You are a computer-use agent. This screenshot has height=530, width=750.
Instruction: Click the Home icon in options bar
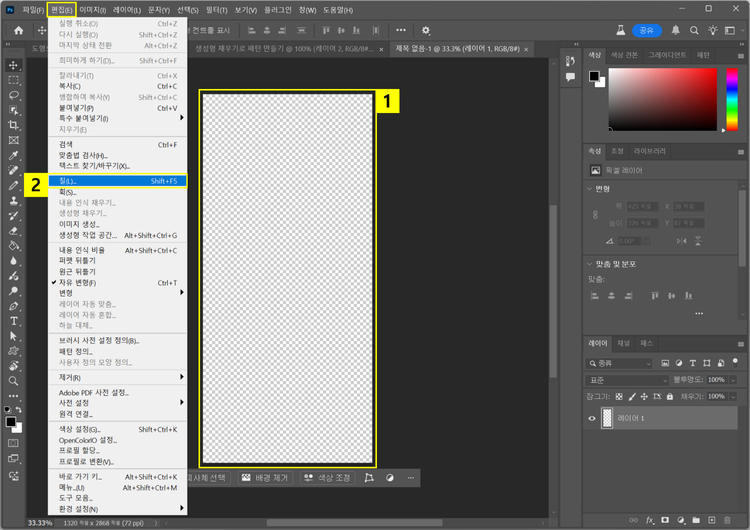(18, 30)
